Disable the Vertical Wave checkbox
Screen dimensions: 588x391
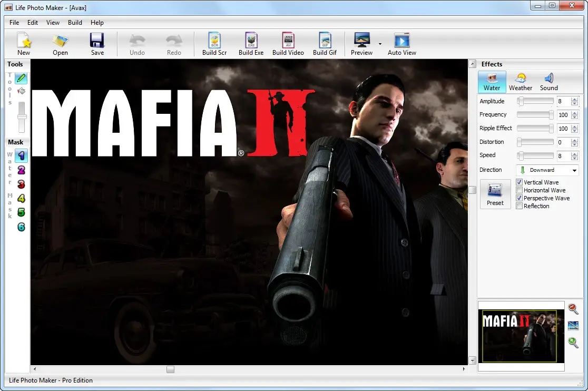pos(520,182)
